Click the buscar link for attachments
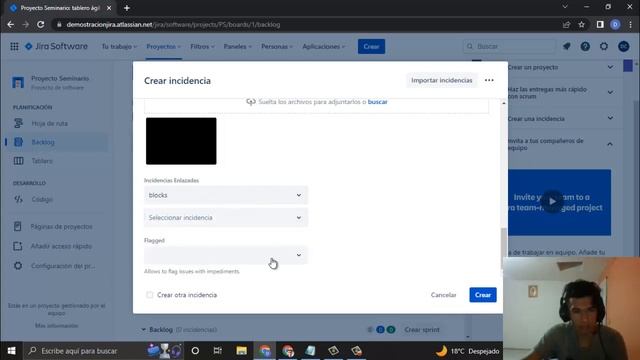Image resolution: width=640 pixels, height=360 pixels. click(378, 102)
